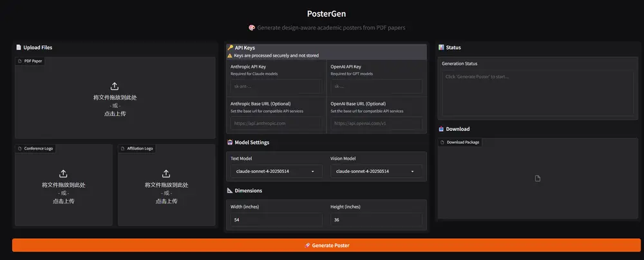The height and width of the screenshot is (260, 644).
Task: Click the palette icon in the PosterGen subtitle
Action: [252, 28]
